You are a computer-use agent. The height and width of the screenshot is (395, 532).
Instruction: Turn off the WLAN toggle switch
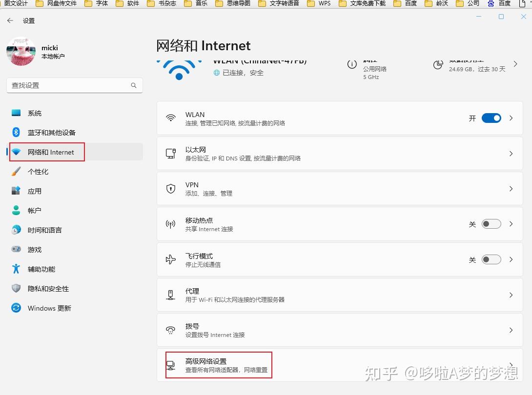[491, 118]
